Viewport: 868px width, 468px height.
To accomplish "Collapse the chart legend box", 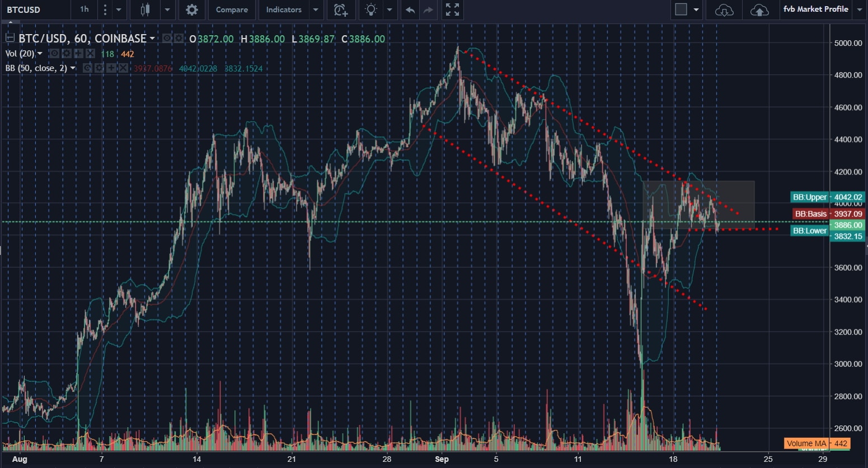I will (10, 39).
